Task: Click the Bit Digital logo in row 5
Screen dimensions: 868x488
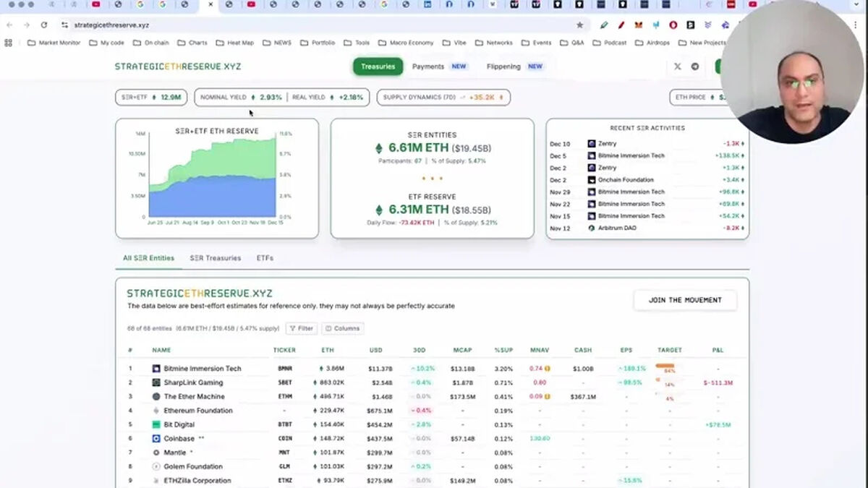Action: (156, 424)
